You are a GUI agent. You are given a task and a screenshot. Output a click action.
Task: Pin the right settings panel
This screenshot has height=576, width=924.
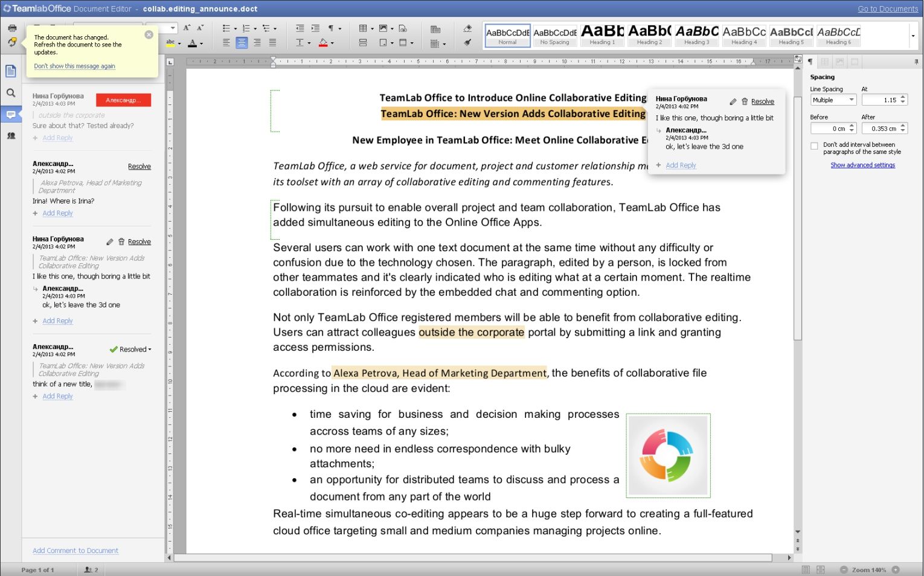click(916, 62)
